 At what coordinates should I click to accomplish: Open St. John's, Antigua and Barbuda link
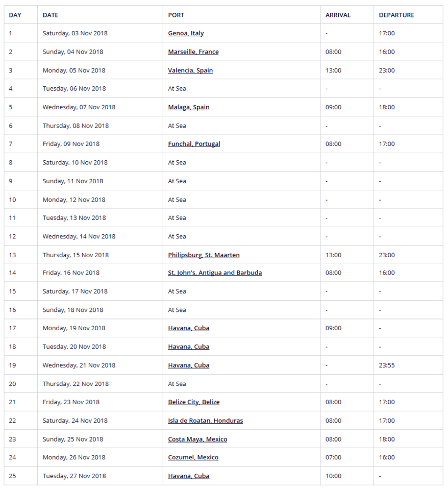tap(215, 273)
